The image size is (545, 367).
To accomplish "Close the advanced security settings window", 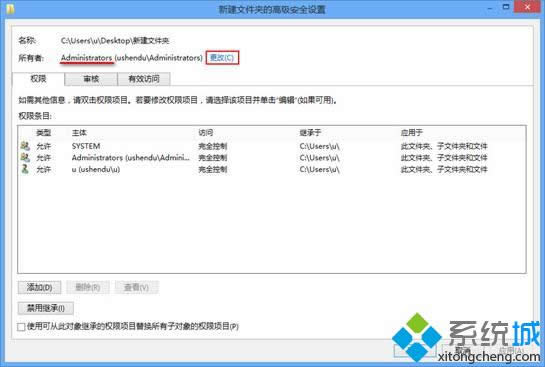I will tap(527, 7).
